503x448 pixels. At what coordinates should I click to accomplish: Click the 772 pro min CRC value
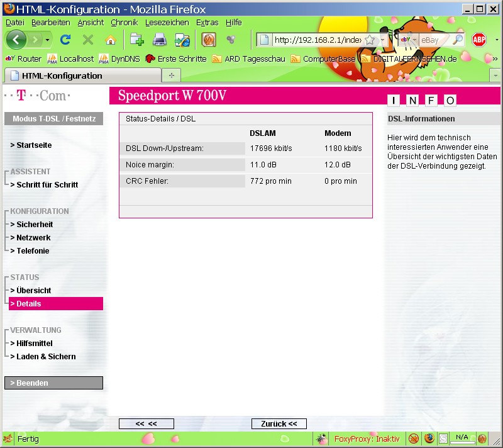pos(271,181)
